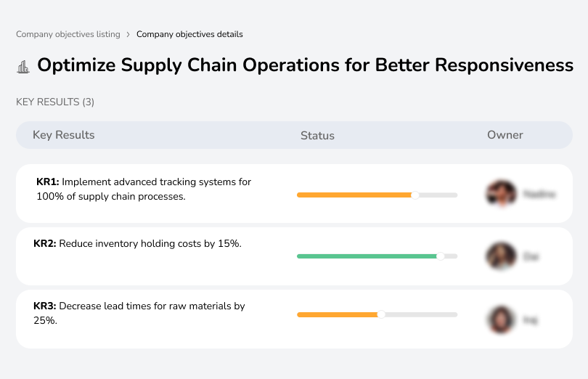Click the KR1 orange progress bar

[x=354, y=195]
